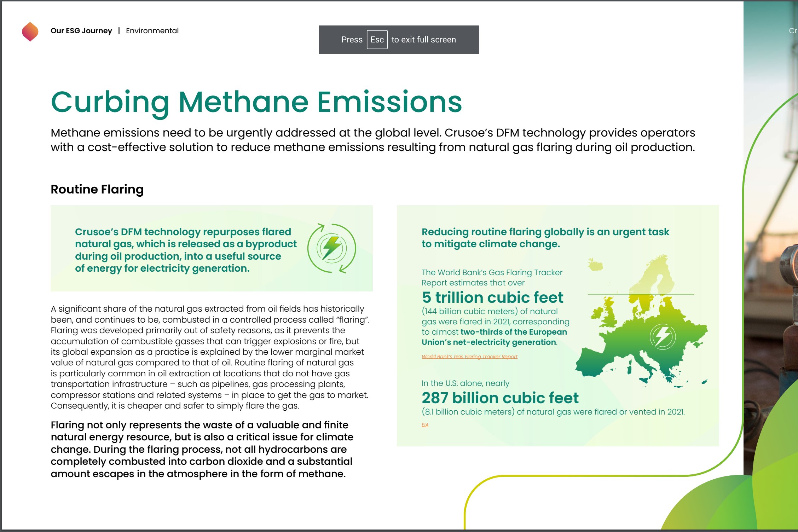
Task: Click the partial next page text at top right
Action: (793, 31)
